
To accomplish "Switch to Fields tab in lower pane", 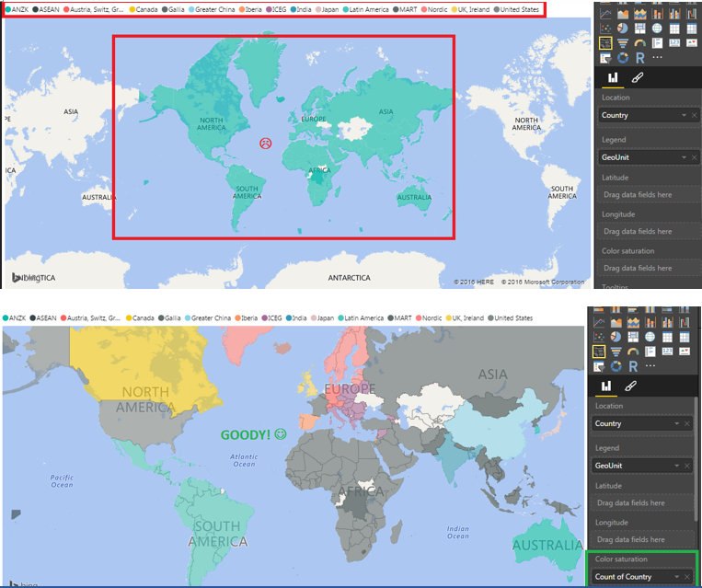I will 605,386.
